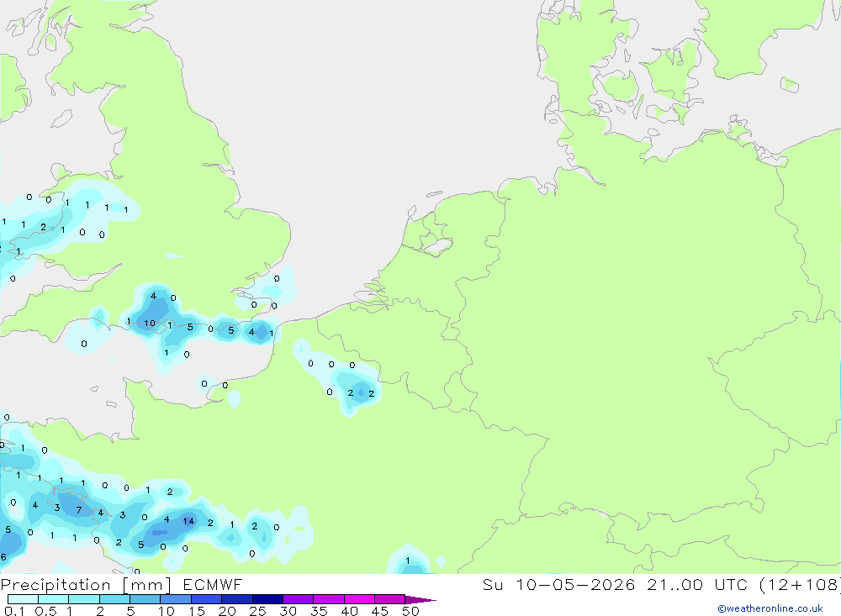Click the map precipitation value '14'

tap(188, 520)
